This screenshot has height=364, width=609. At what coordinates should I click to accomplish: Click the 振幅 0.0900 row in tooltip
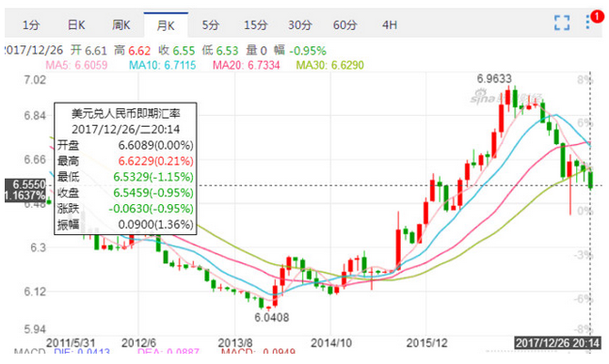[125, 224]
